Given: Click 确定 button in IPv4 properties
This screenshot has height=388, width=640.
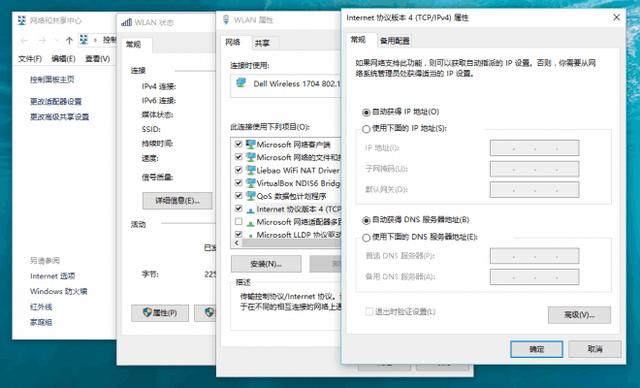Looking at the screenshot, I should [x=536, y=349].
